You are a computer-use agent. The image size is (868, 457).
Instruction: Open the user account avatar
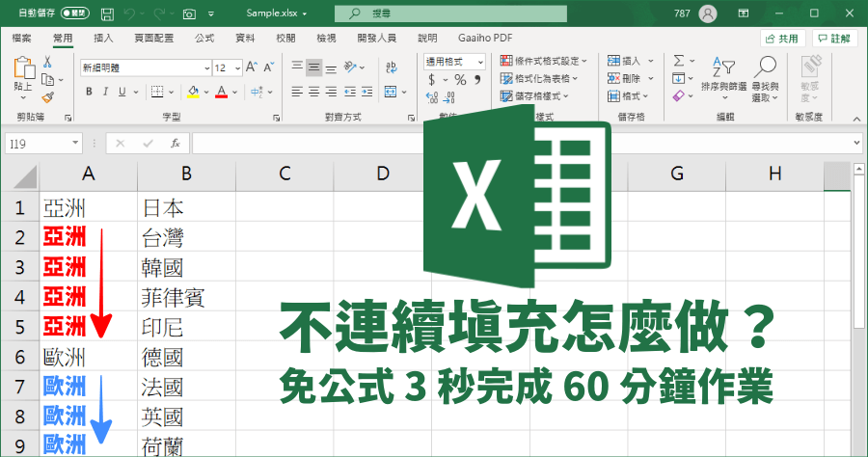click(x=708, y=13)
